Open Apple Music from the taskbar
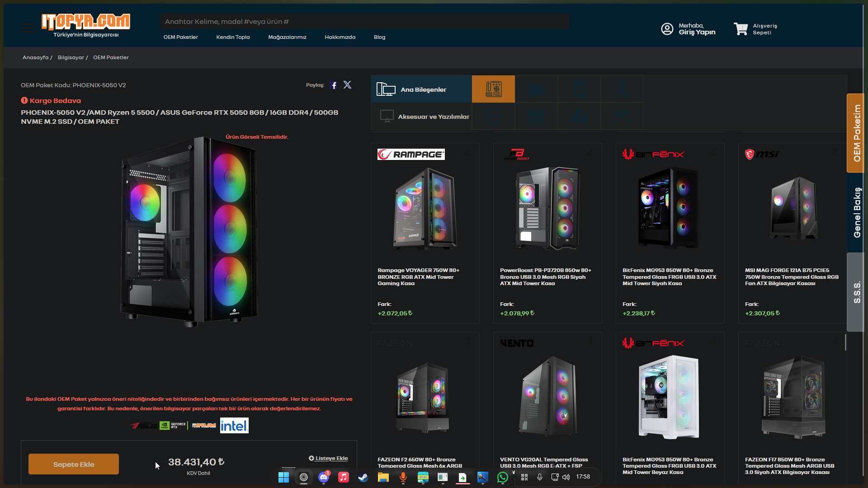Image resolution: width=868 pixels, height=488 pixels. tap(344, 477)
